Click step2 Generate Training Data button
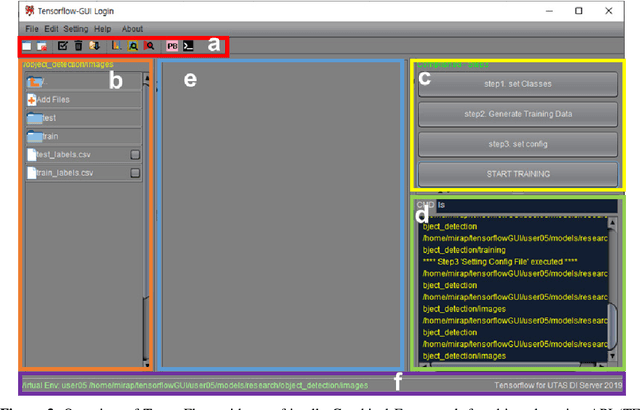Viewport: 640px width, 410px height. (515, 114)
